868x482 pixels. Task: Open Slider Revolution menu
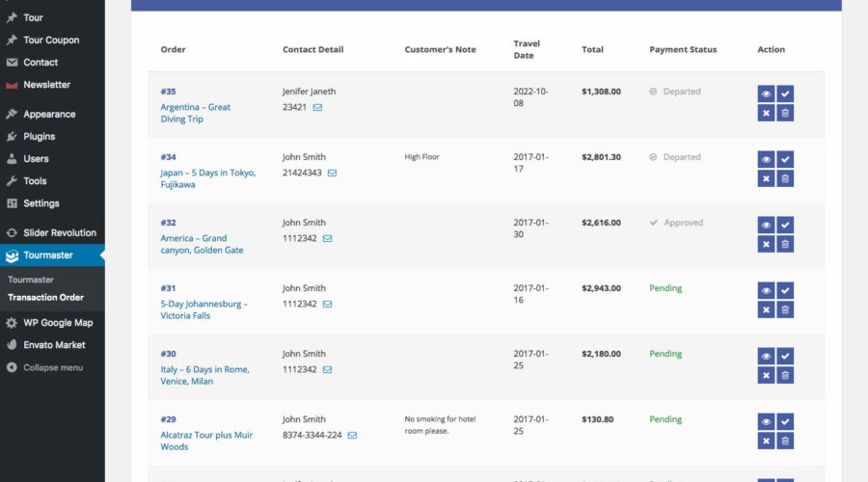click(x=59, y=233)
